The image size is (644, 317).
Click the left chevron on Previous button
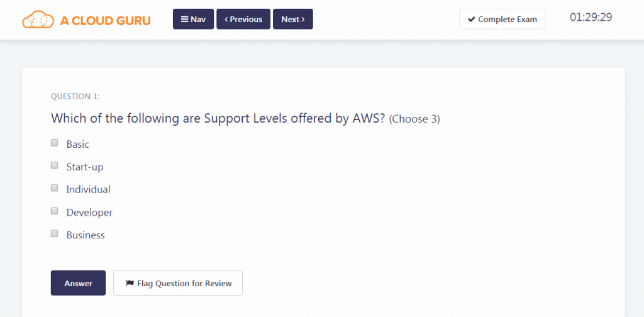click(226, 19)
